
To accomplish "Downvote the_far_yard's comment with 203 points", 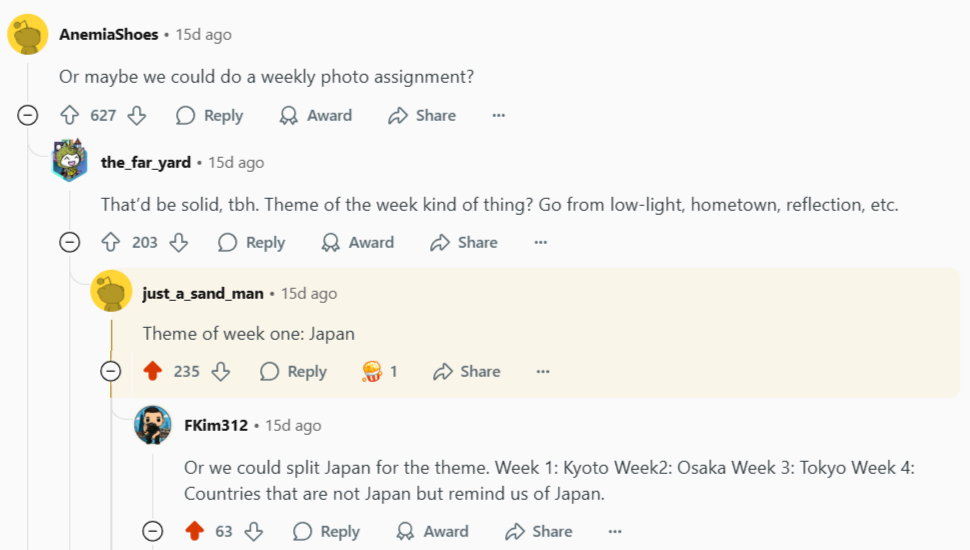I will coord(178,242).
